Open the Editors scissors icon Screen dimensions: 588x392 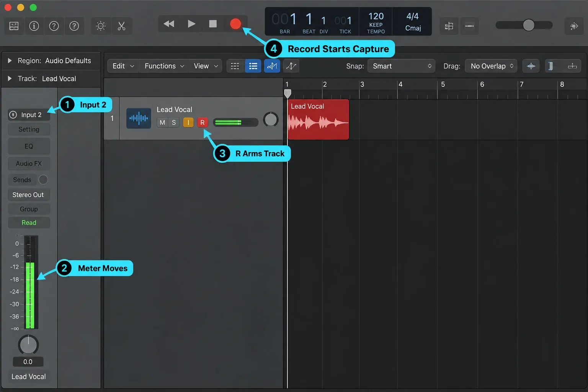click(121, 26)
